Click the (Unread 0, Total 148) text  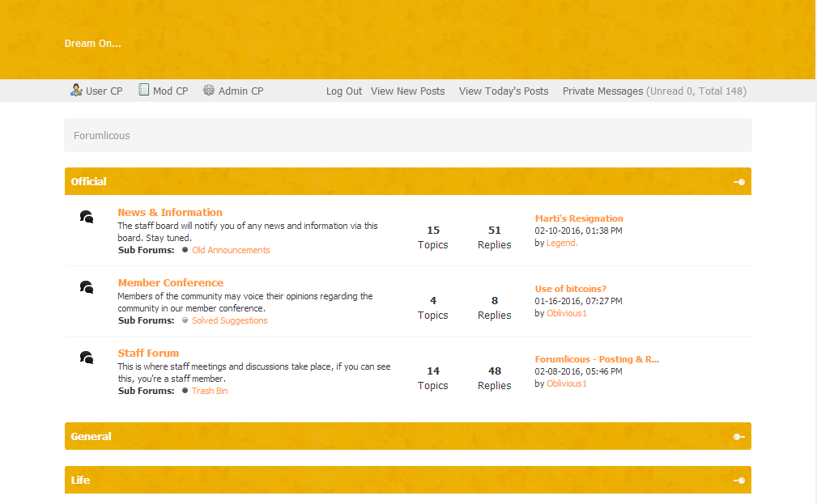[696, 91]
